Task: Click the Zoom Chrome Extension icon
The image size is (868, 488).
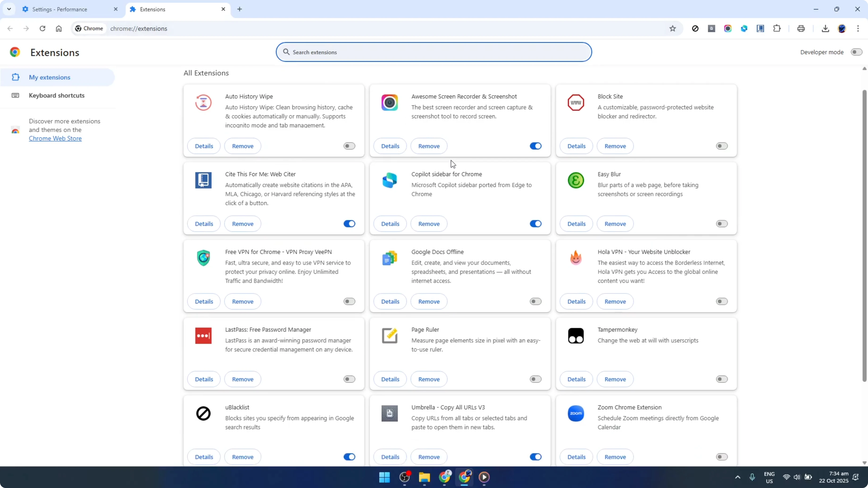Action: click(576, 414)
